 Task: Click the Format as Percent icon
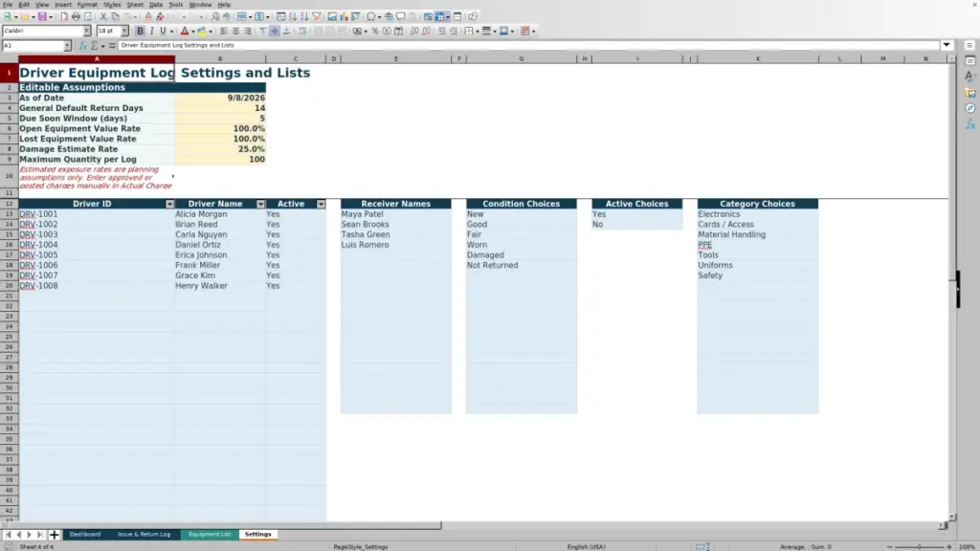[375, 32]
